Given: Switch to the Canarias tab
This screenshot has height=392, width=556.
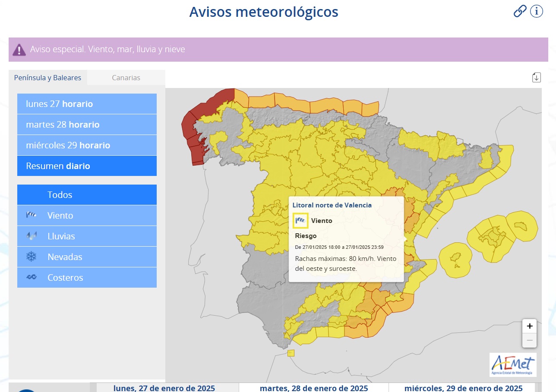Looking at the screenshot, I should 126,78.
